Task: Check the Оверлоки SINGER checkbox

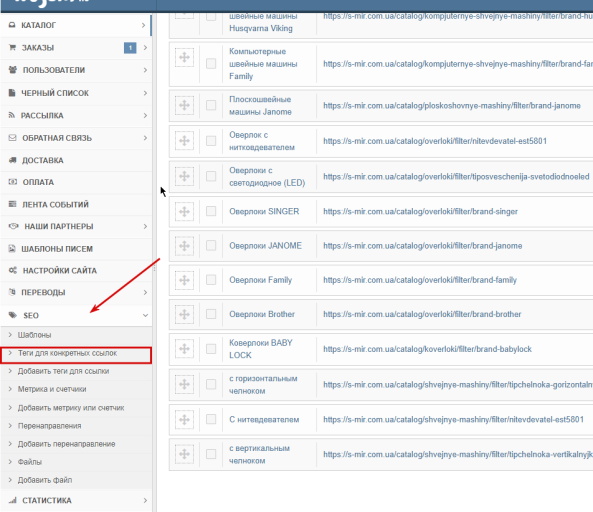Action: [x=211, y=211]
